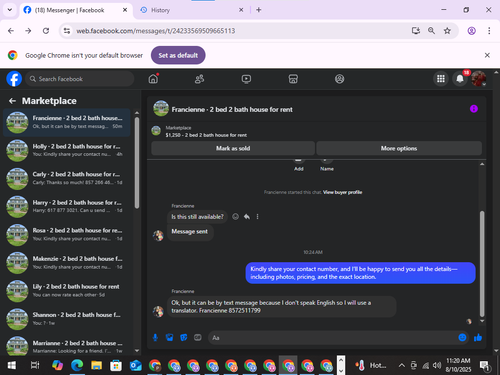Go back from Marketplace chats
This screenshot has width=500, height=375.
12,101
